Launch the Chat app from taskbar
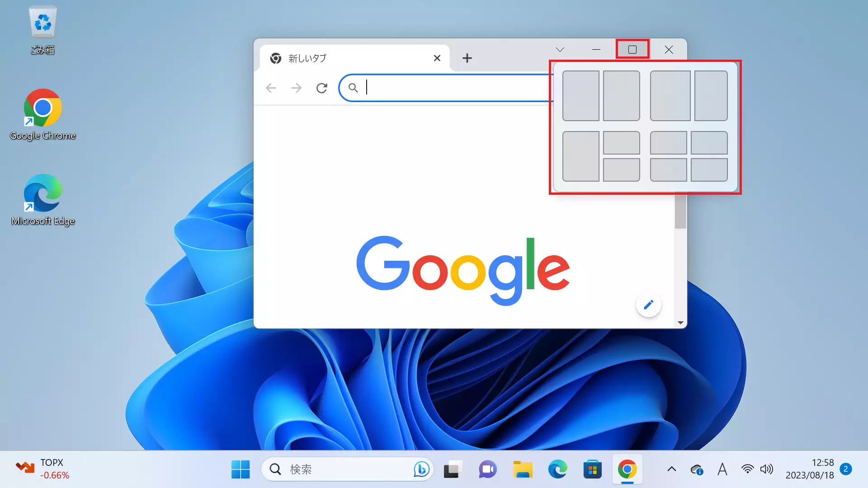 click(487, 469)
